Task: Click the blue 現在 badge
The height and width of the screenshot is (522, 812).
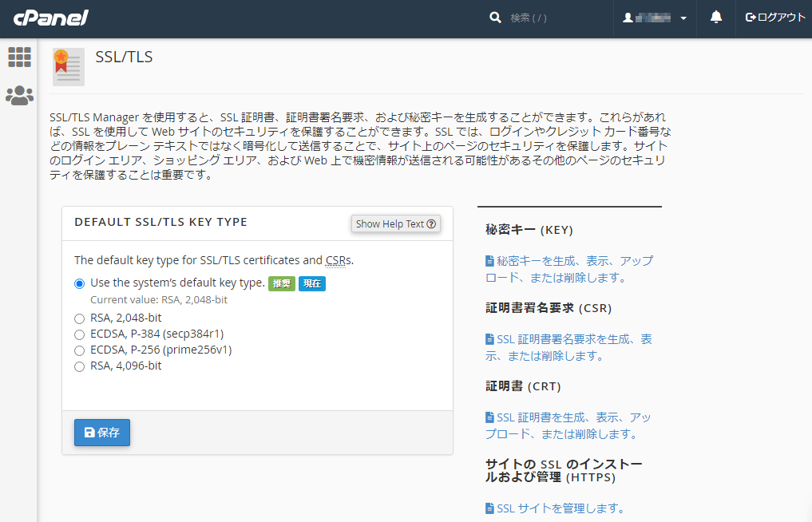Action: 311,284
